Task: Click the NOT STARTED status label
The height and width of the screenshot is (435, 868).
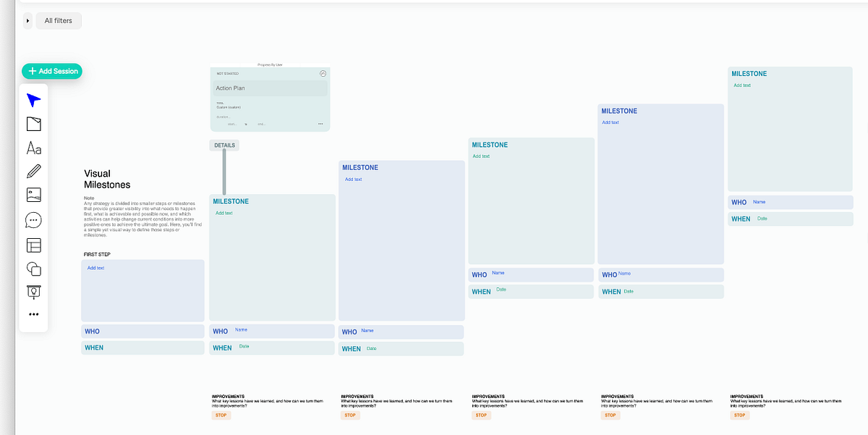Action: point(228,73)
